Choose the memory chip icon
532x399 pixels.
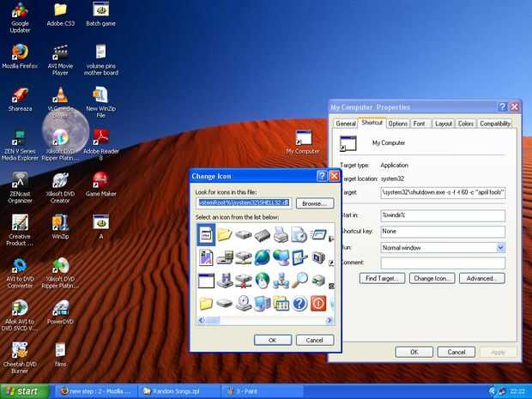point(262,235)
